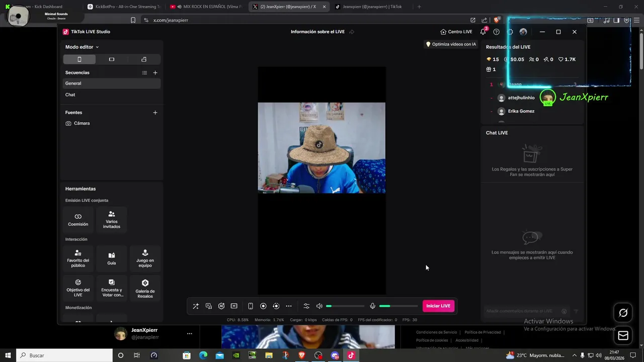Open Condiciones de Servicio link
Screen dimensions: 644x362
tap(437, 332)
